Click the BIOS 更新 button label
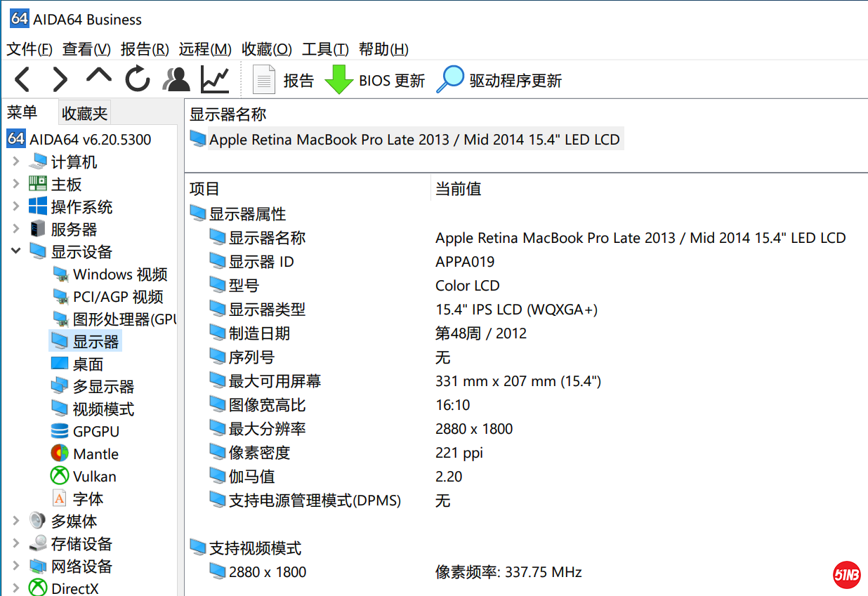This screenshot has width=868, height=596. click(x=392, y=81)
